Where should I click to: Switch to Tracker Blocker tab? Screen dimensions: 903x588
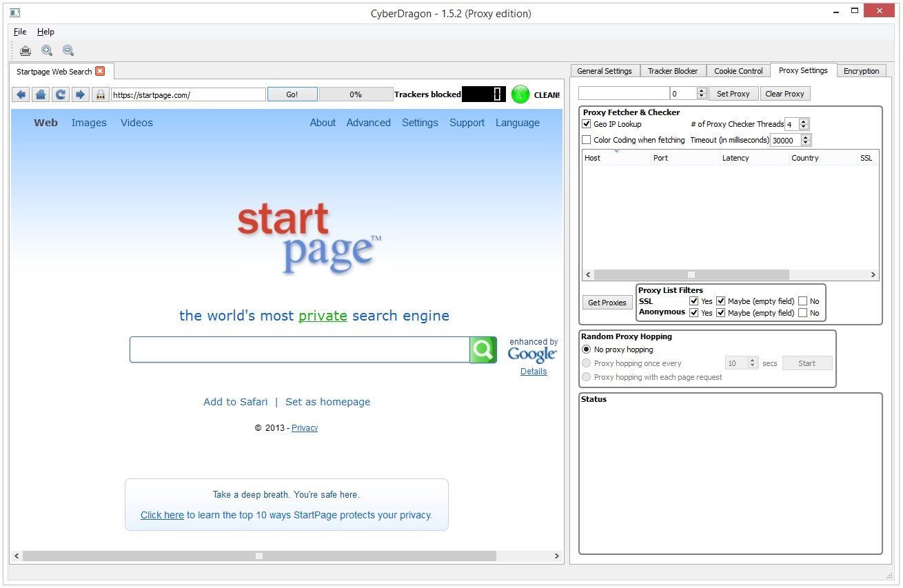coord(673,71)
